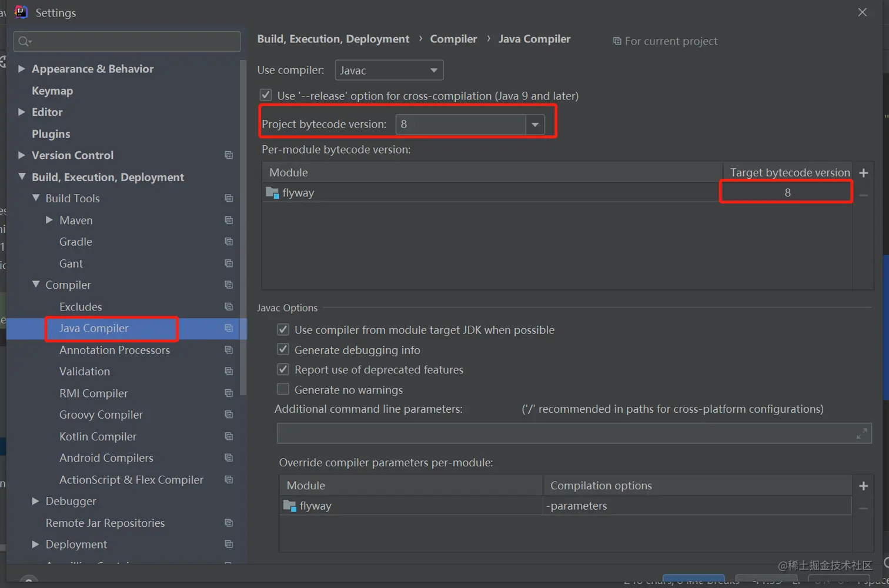Click the 'Java Compiler' breadcrumb
The height and width of the screenshot is (588, 889).
click(x=534, y=39)
